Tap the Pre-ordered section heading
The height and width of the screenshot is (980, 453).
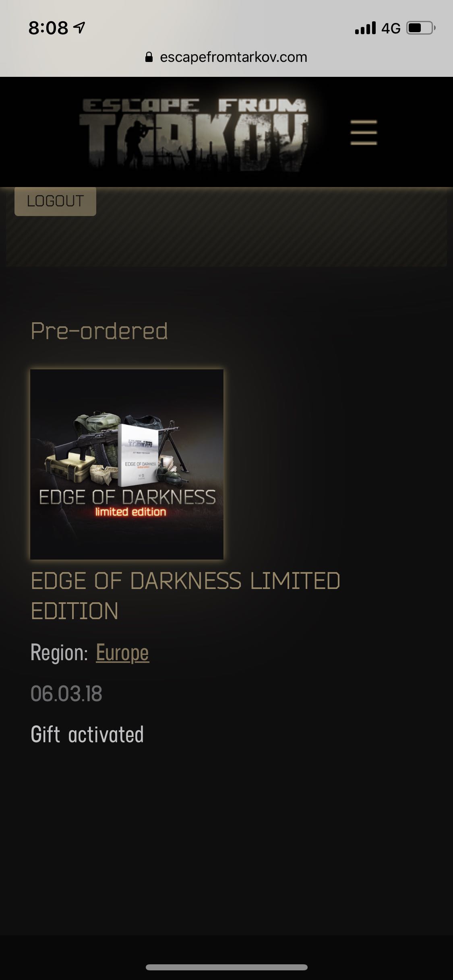(x=99, y=331)
